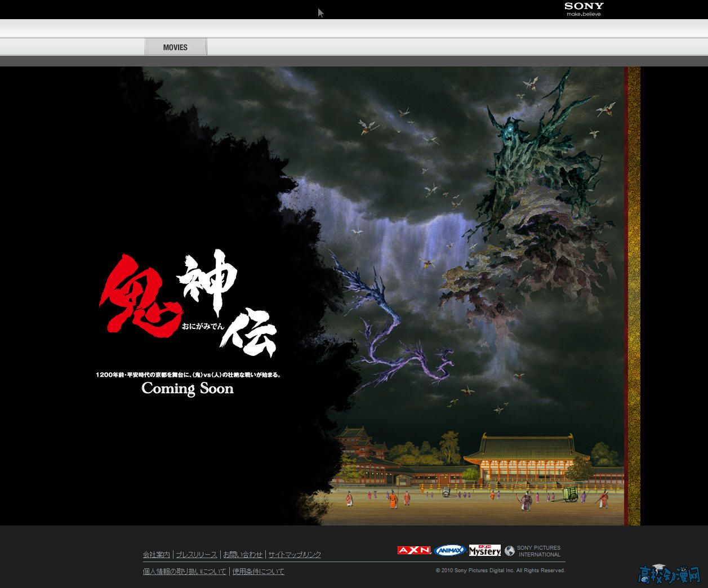
Task: Open the 使用条件について link
Action: pos(259,572)
